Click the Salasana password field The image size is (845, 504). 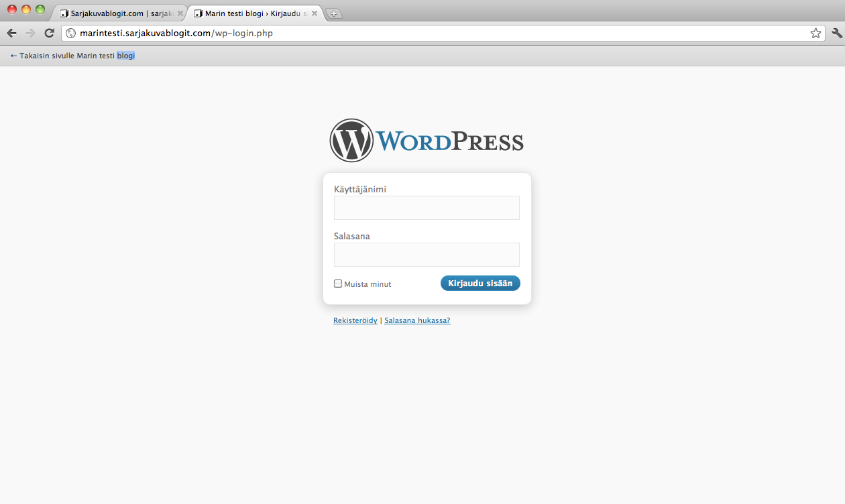click(427, 255)
